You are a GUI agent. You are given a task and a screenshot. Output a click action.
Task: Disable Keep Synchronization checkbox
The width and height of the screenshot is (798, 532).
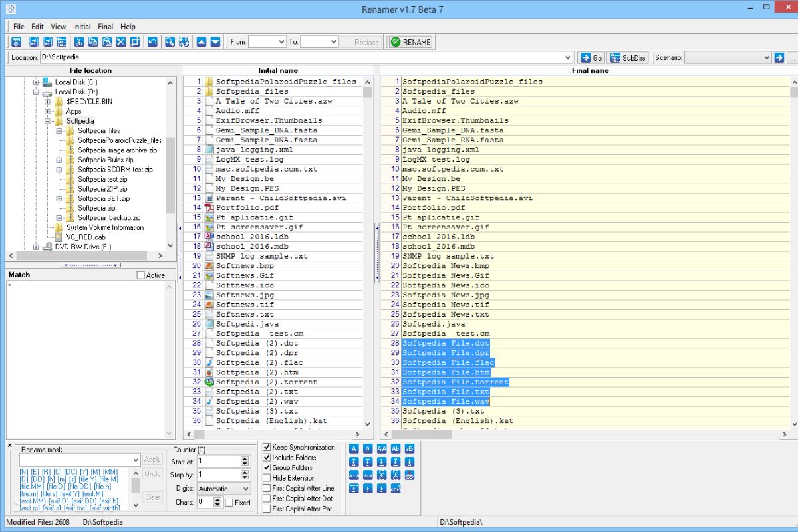pyautogui.click(x=267, y=448)
